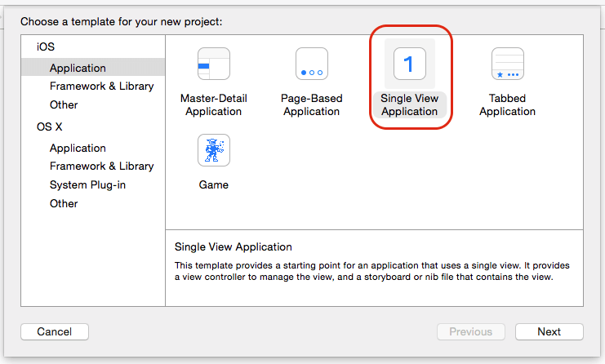Click the Game label text
Screen dimensions: 605x364
(214, 184)
